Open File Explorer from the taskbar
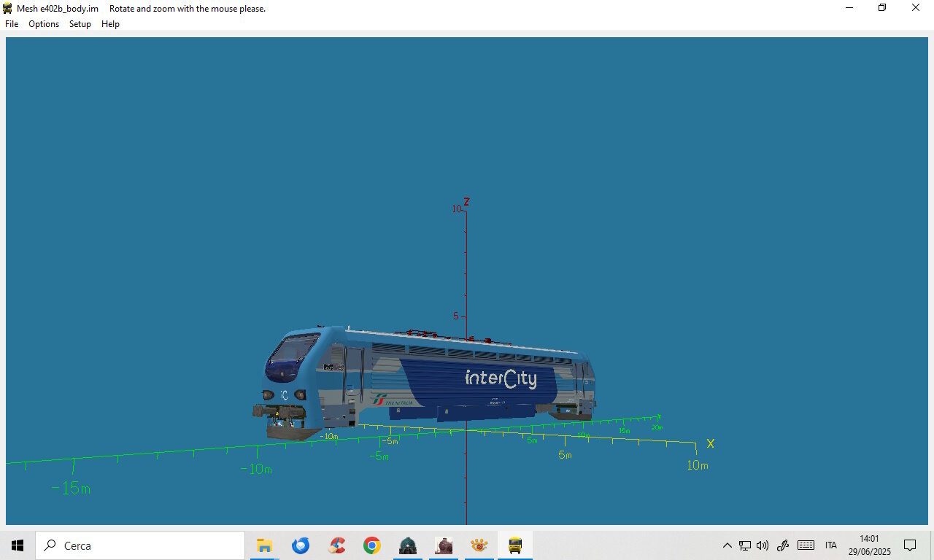This screenshot has height=560, width=934. point(264,545)
